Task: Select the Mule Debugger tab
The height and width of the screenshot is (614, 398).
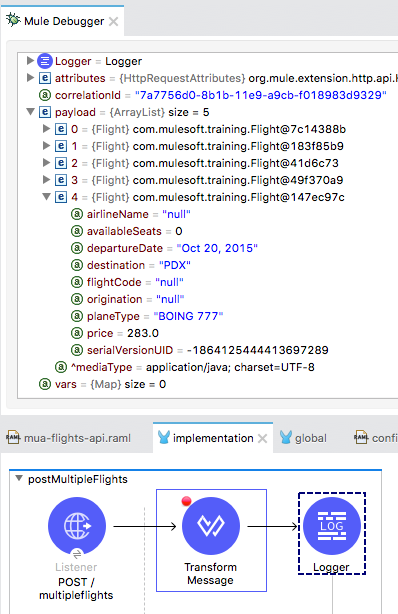Action: (x=64, y=21)
